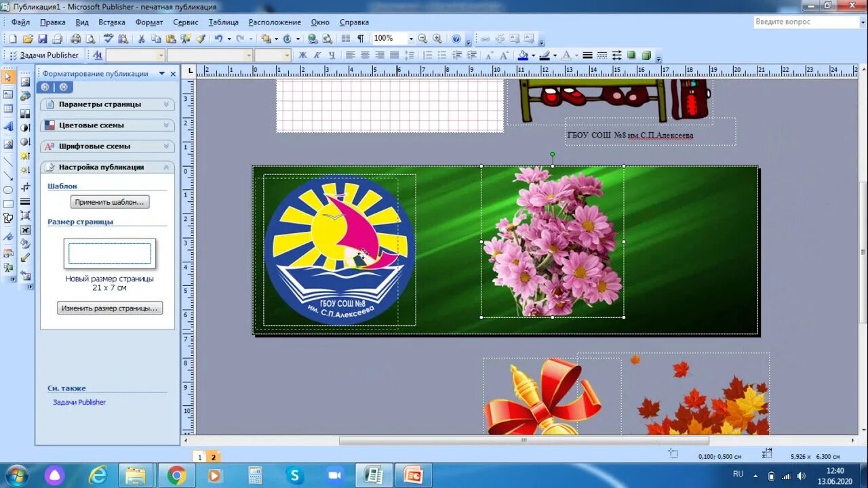868x488 pixels.
Task: Click the Fill Color paint bucket
Action: 522,55
